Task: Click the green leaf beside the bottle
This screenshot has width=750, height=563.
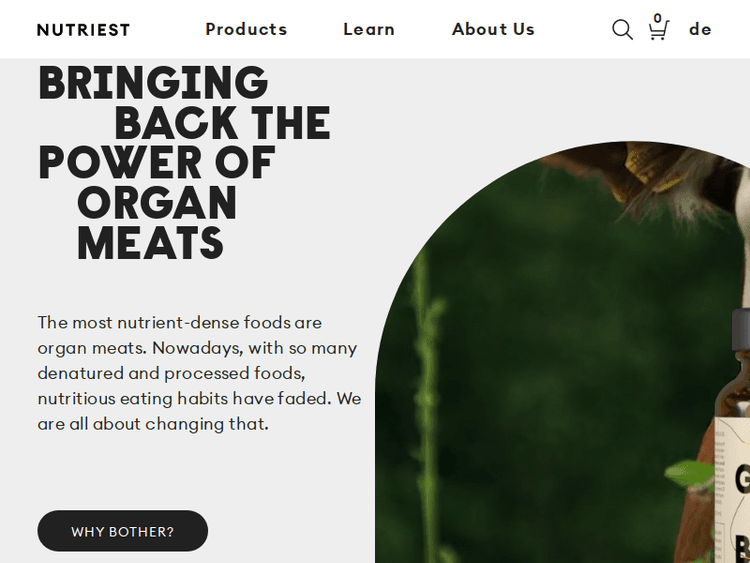Action: pyautogui.click(x=689, y=474)
